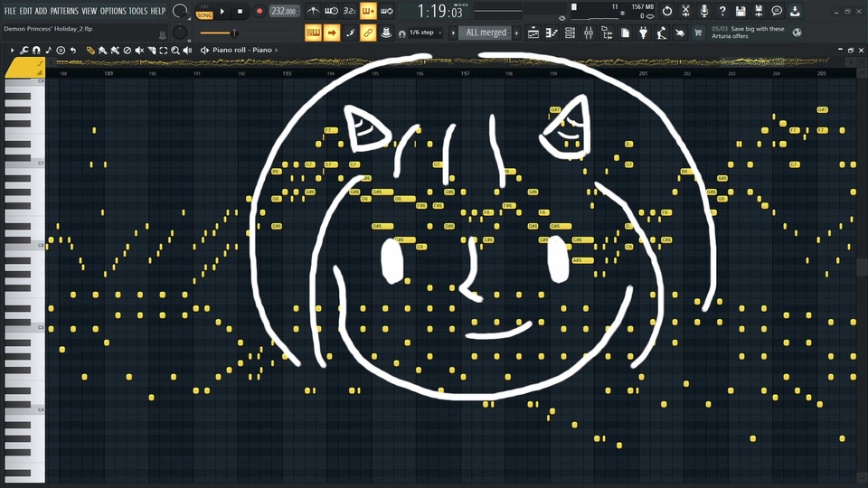Open the Channel rack
This screenshot has height=488, width=868.
pyautogui.click(x=570, y=33)
